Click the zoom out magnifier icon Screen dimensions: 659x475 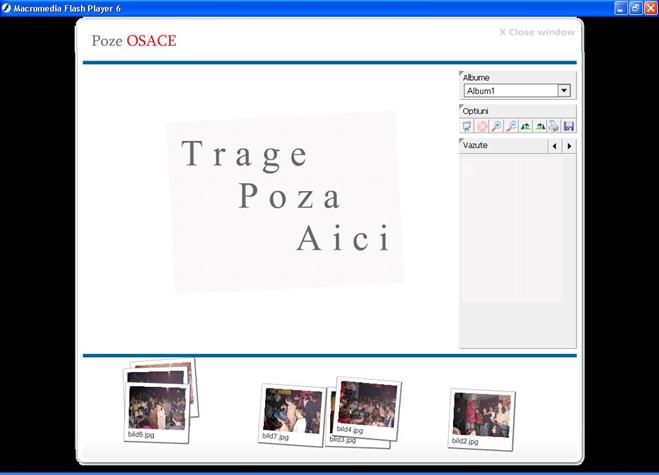(x=511, y=127)
